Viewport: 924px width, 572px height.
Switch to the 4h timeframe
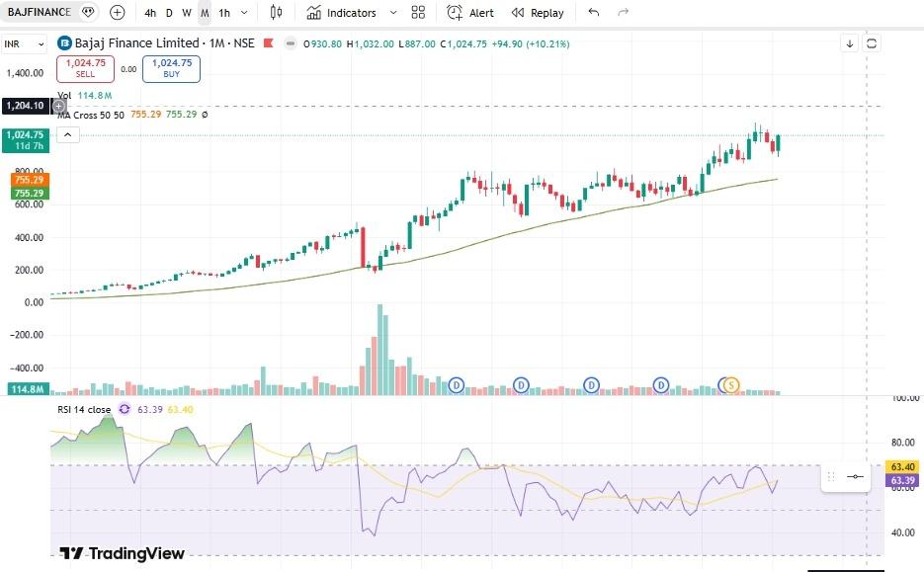coord(150,13)
